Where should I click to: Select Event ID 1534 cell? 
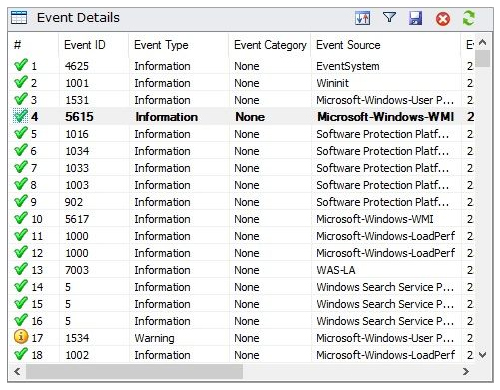[77, 338]
